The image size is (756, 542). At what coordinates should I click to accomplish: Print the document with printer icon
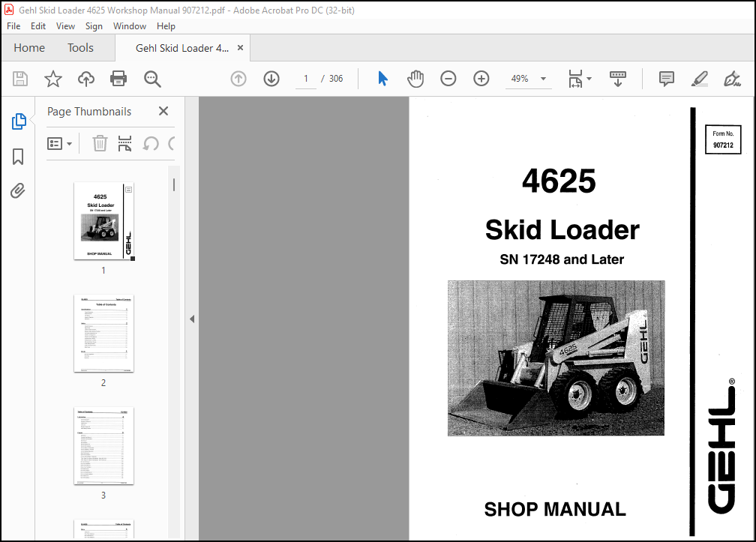pos(118,79)
